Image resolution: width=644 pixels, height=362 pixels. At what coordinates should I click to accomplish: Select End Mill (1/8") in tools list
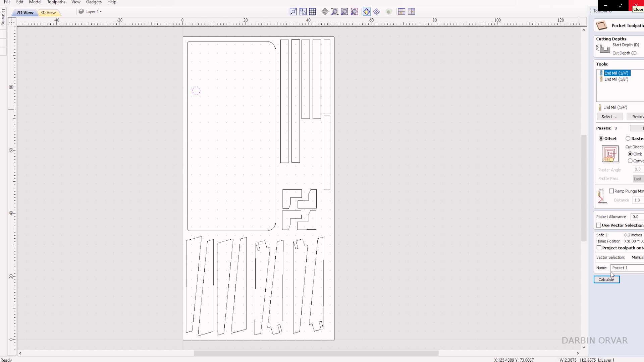pyautogui.click(x=616, y=79)
